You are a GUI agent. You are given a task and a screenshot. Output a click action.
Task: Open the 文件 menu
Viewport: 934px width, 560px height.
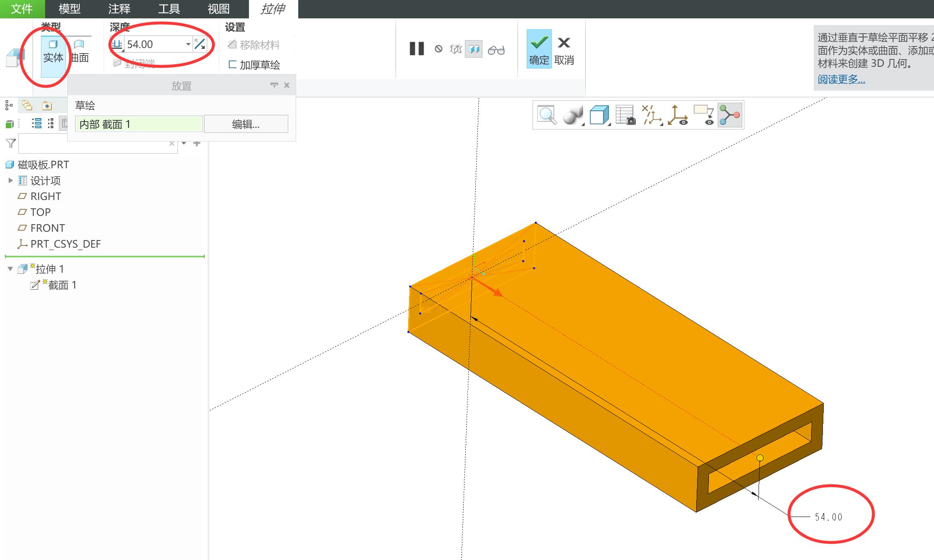tap(22, 9)
